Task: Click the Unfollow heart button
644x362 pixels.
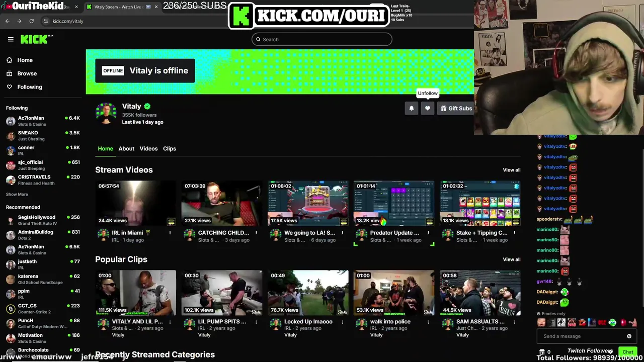Action: coord(428,109)
